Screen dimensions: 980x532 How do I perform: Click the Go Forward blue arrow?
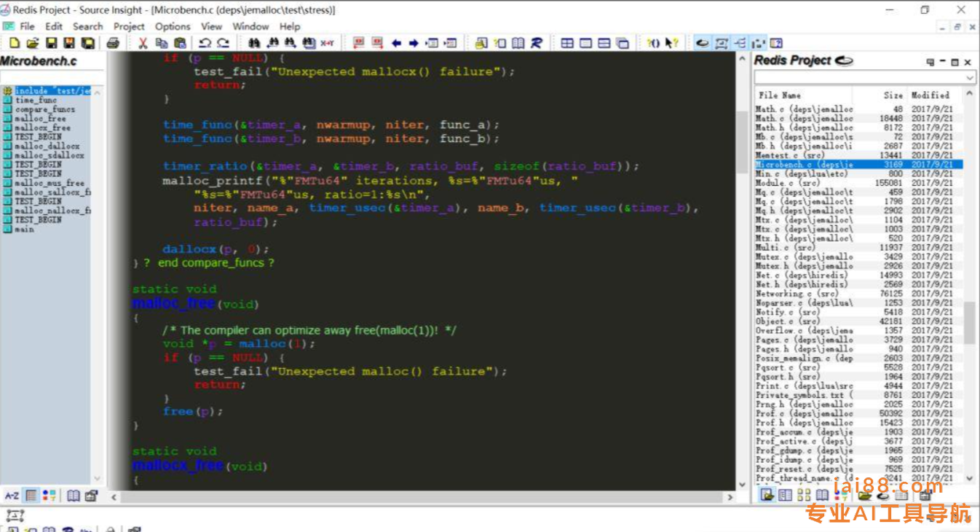(414, 43)
